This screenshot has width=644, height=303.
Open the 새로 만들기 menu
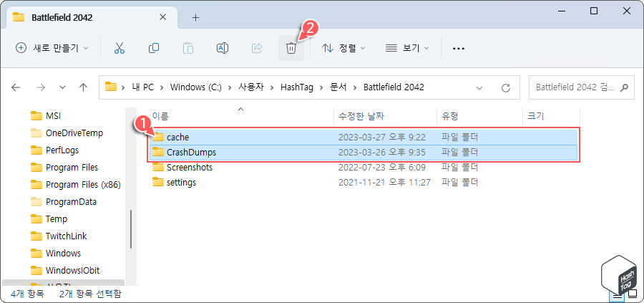tap(52, 48)
